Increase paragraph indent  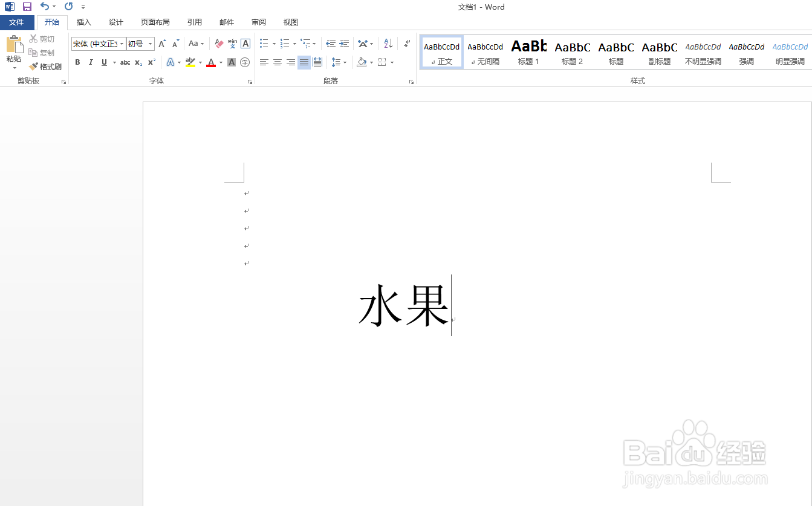coord(344,44)
